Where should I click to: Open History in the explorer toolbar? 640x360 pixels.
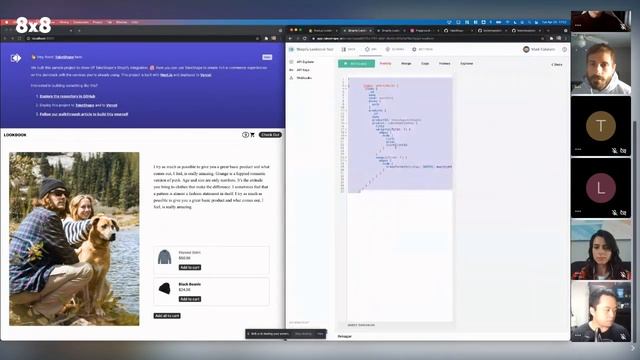click(444, 64)
